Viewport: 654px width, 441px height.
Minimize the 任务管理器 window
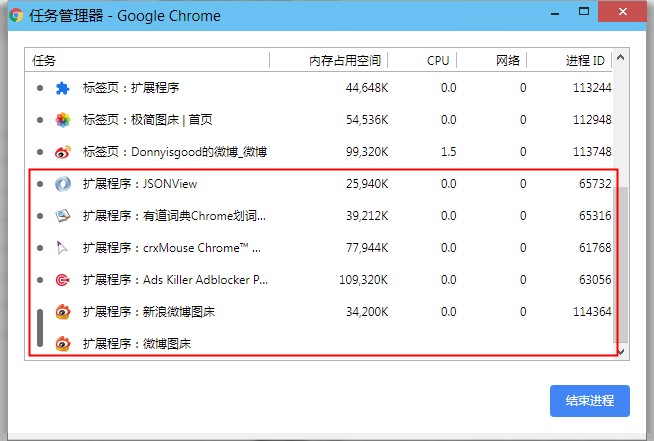coord(555,13)
